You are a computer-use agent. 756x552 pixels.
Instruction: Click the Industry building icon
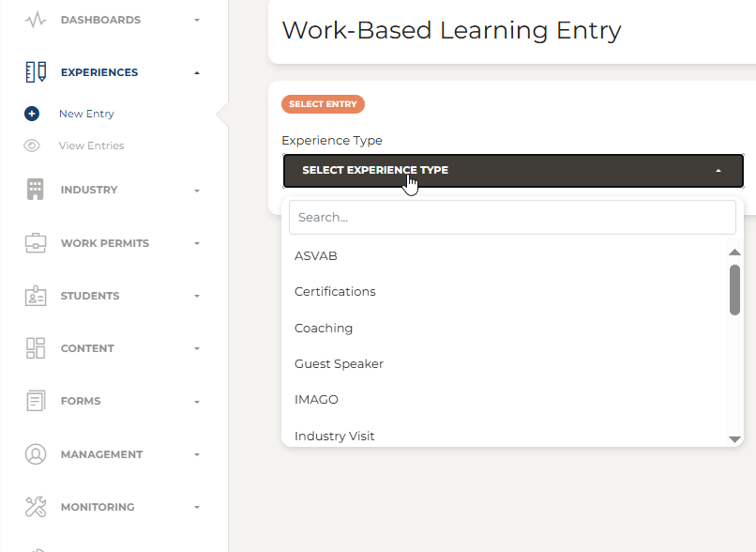(x=36, y=189)
